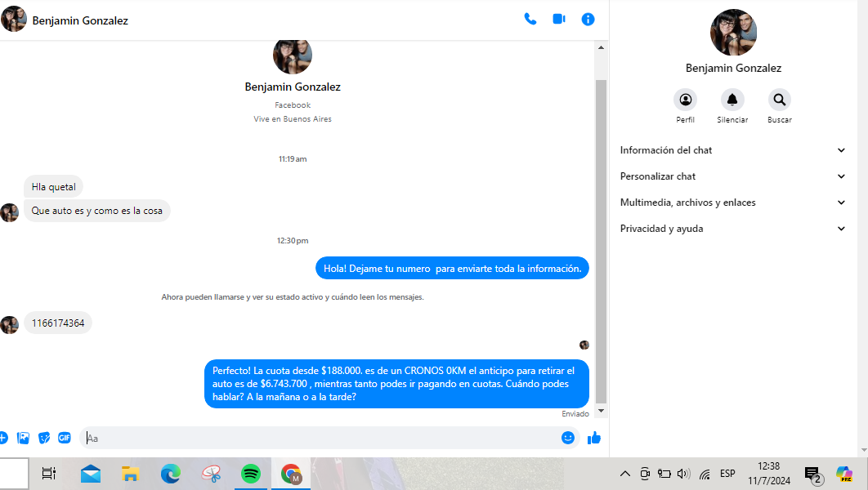Open the large profile photo in side panel
The height and width of the screenshot is (490, 868).
[x=733, y=32]
